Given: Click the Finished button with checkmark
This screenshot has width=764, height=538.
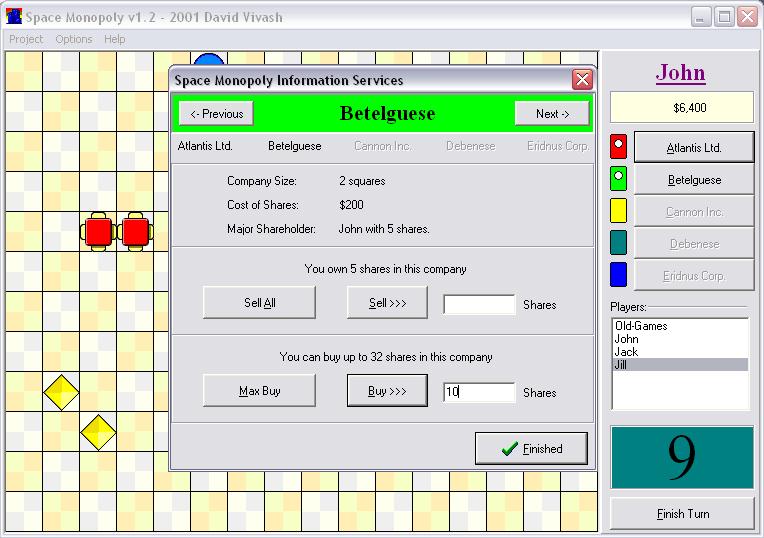Looking at the screenshot, I should tap(531, 448).
